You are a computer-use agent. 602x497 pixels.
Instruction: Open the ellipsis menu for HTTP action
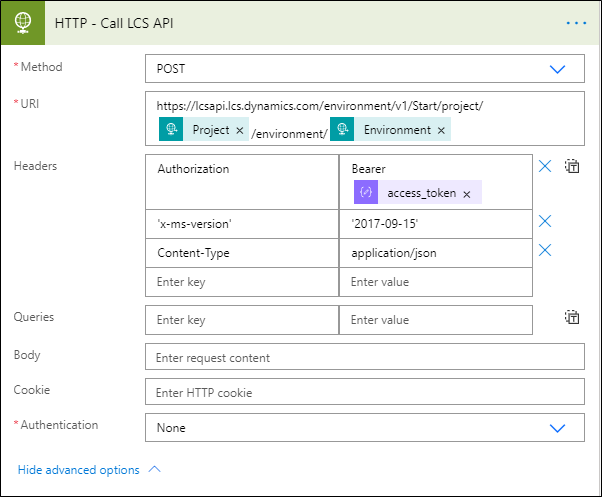point(576,23)
